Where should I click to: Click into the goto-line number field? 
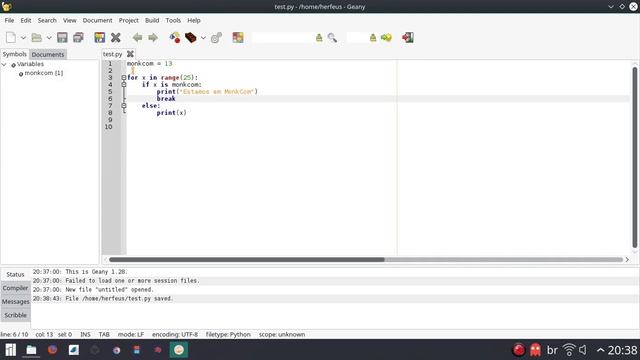357,38
